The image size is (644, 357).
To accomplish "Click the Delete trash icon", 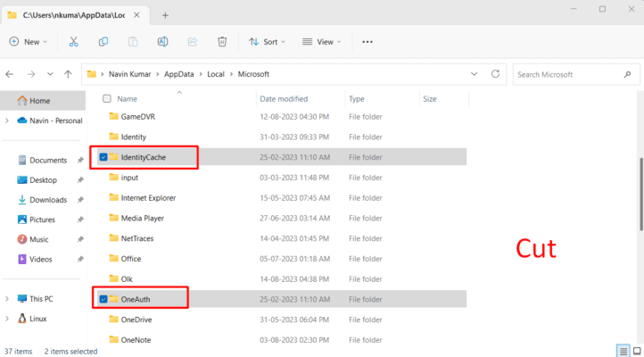I will (x=222, y=41).
